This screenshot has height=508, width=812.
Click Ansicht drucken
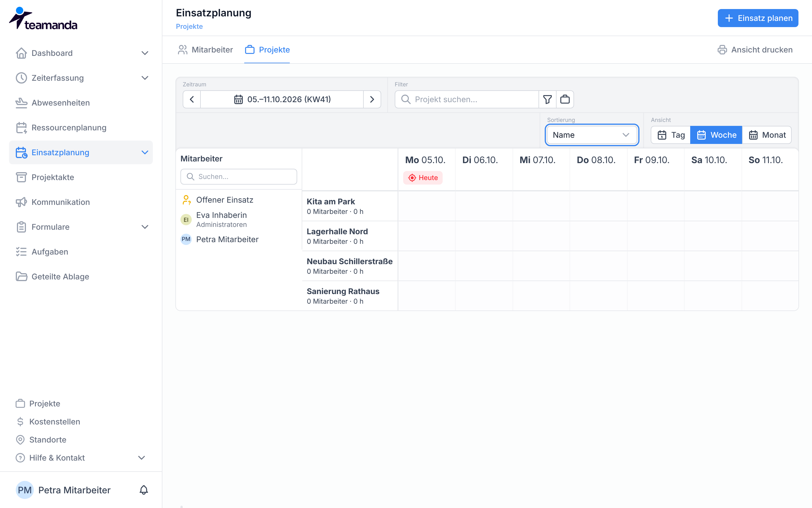[x=755, y=50]
